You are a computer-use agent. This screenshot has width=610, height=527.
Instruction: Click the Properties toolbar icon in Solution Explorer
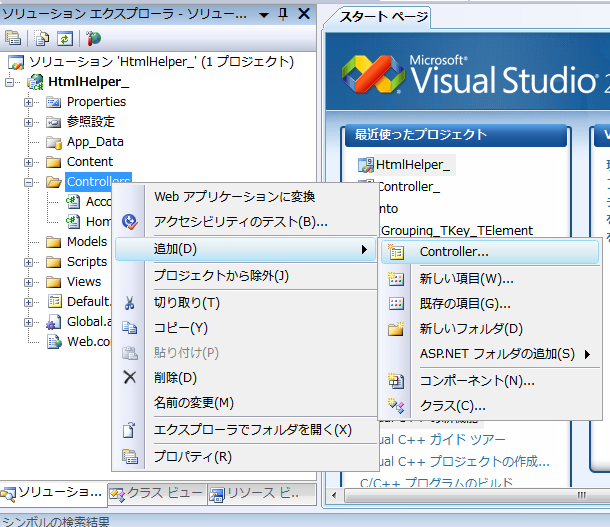[13, 38]
